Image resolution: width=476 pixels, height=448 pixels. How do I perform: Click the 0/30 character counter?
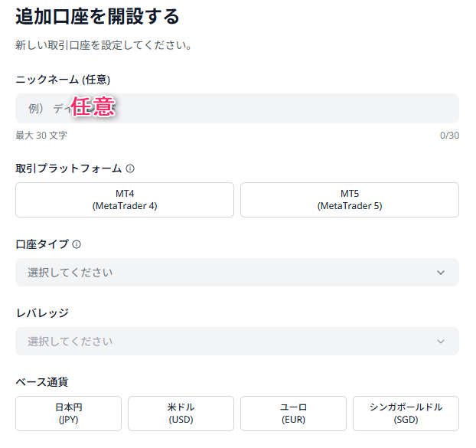[x=449, y=136]
